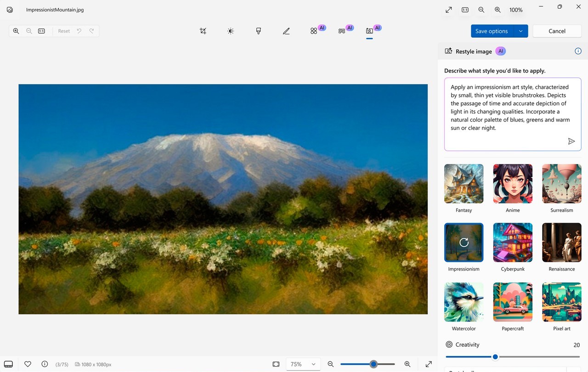Click the fit to window icon beside 75%
Viewport: 588px width, 372px height.
coord(276,364)
